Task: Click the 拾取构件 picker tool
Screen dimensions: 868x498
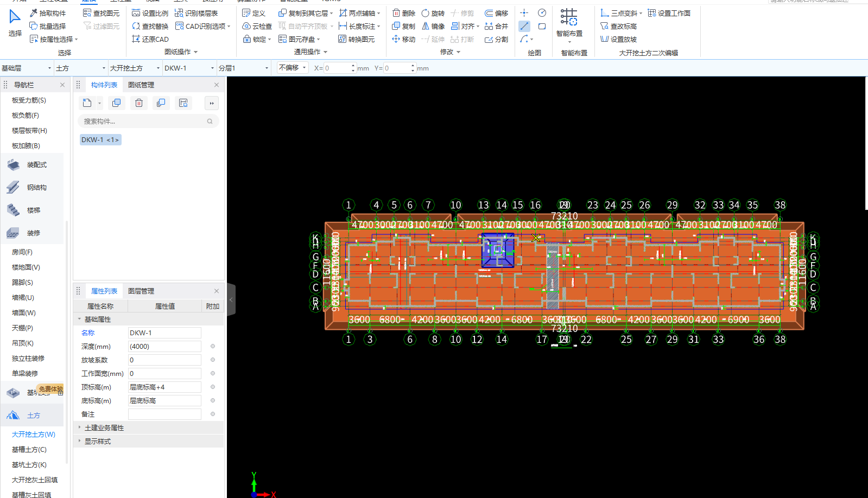Action: [x=48, y=13]
